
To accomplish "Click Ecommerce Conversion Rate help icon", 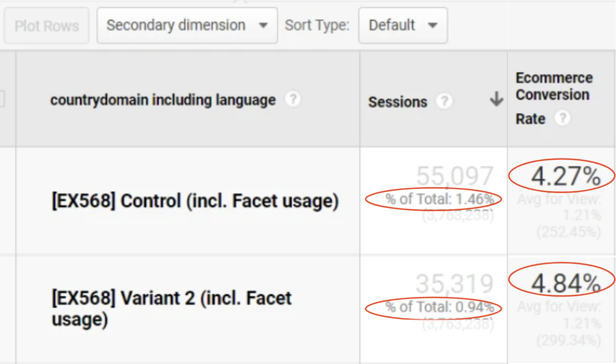I will [x=562, y=118].
